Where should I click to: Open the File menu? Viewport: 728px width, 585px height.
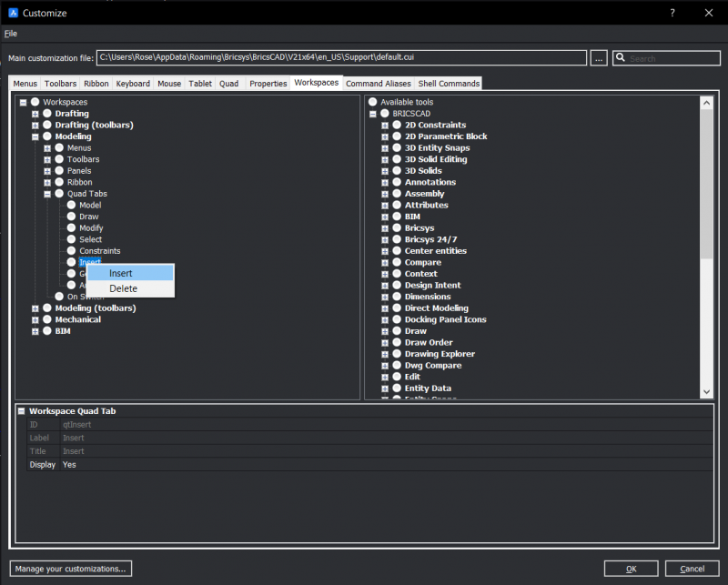tap(10, 33)
